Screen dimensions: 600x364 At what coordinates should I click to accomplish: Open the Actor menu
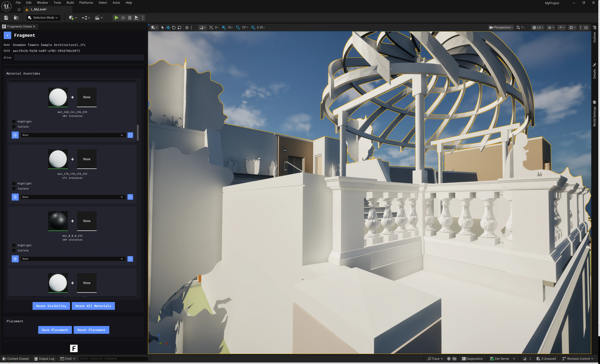coord(116,3)
